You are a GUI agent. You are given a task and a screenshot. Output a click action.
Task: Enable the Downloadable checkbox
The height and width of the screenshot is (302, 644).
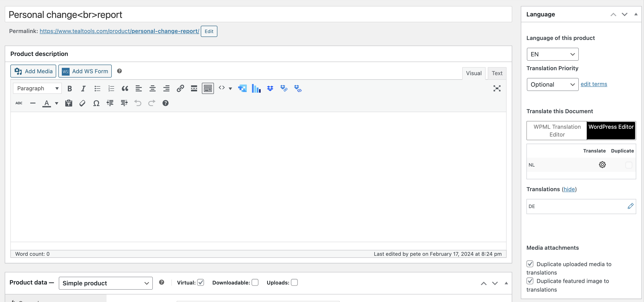255,283
